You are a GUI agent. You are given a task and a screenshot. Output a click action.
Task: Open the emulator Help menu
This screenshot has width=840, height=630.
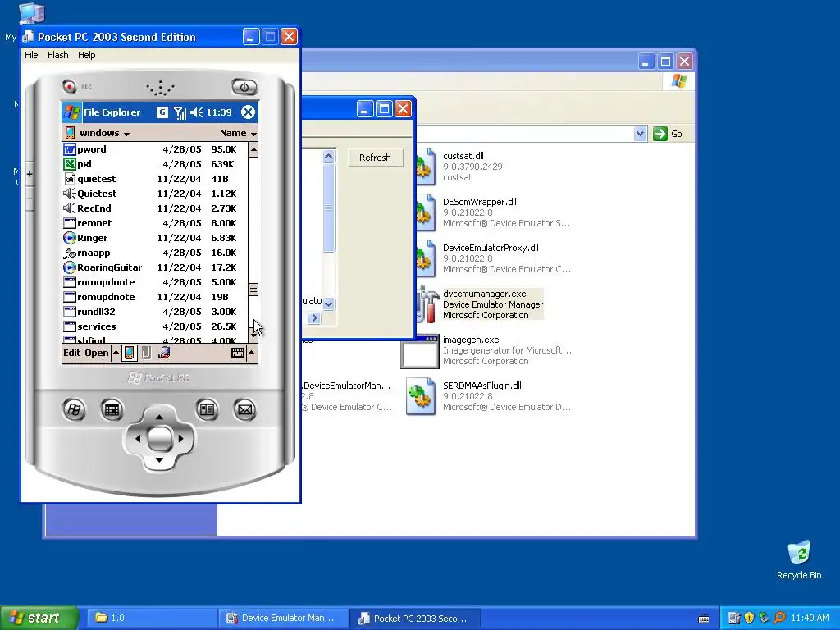86,55
